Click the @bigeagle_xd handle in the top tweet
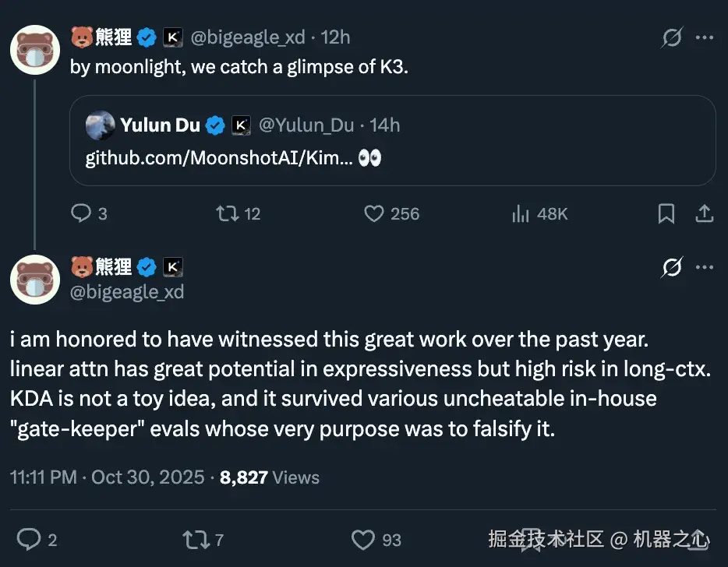Image resolution: width=728 pixels, height=567 pixels. (248, 37)
